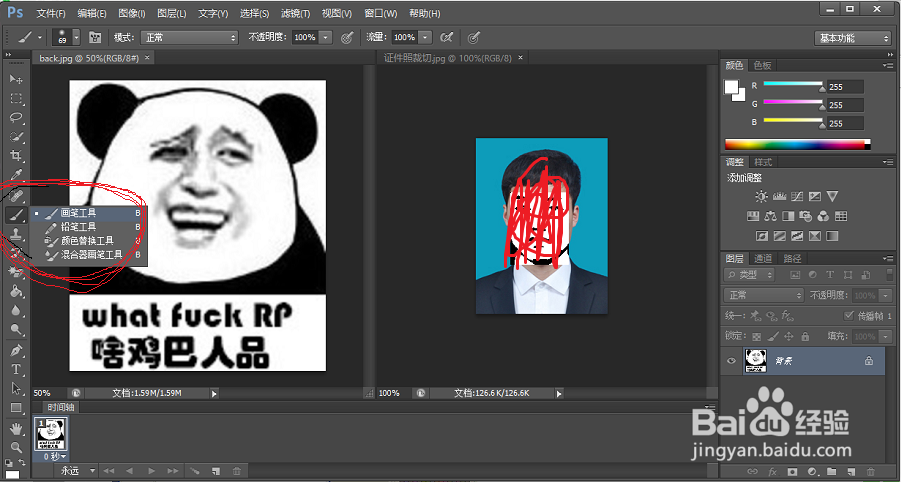The image size is (901, 482).
Task: Select the Pen tool in toolbox
Action: 16,350
